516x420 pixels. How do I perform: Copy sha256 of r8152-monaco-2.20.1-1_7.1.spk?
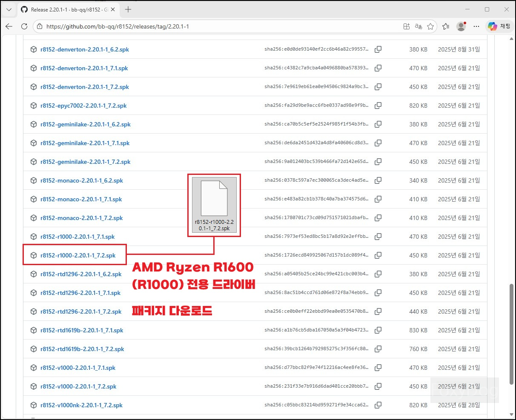click(378, 199)
